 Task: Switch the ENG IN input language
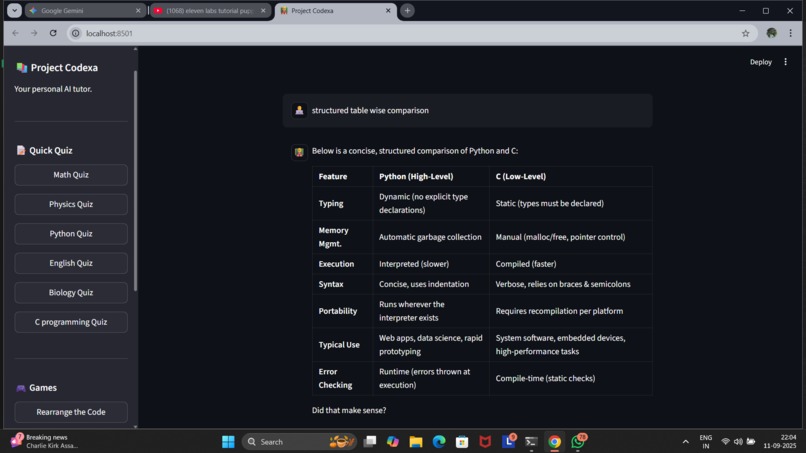pos(706,442)
